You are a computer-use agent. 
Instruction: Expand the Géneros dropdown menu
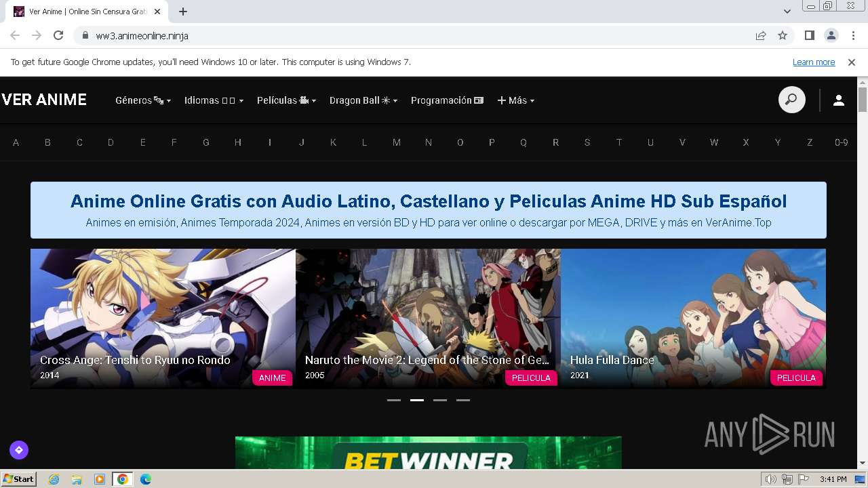pos(143,100)
